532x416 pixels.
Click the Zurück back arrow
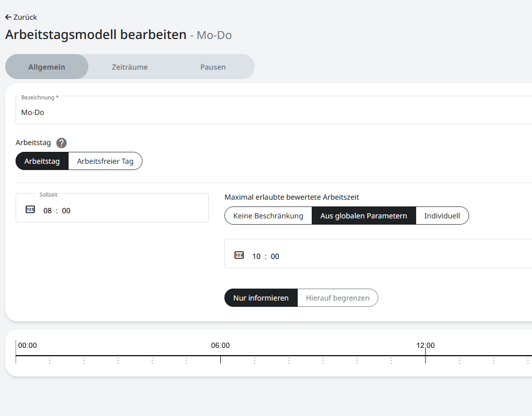(x=8, y=17)
